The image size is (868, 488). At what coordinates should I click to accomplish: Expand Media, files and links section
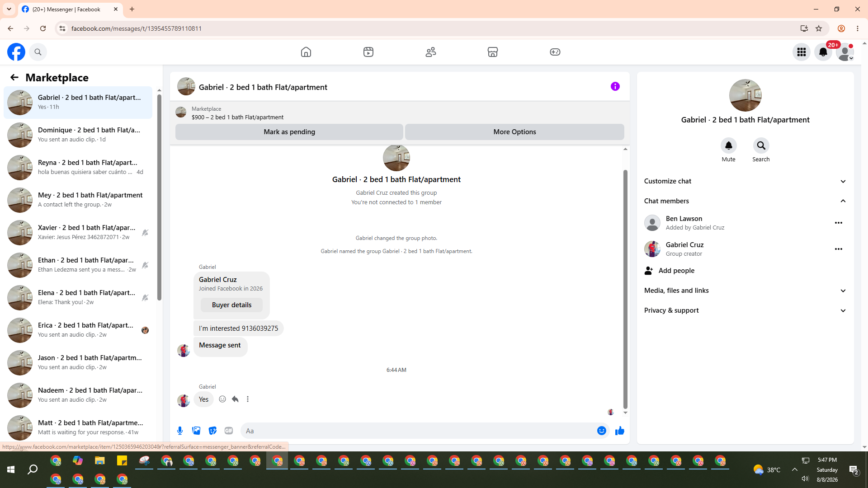point(745,291)
